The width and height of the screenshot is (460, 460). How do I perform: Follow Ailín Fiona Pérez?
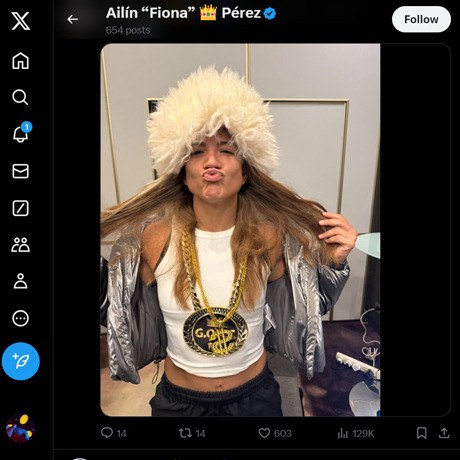tap(421, 20)
